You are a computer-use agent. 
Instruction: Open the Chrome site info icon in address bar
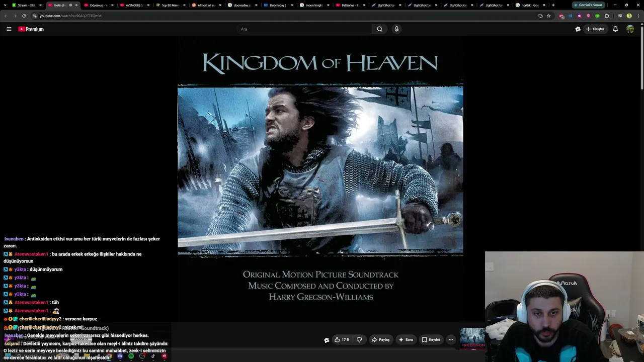35,16
